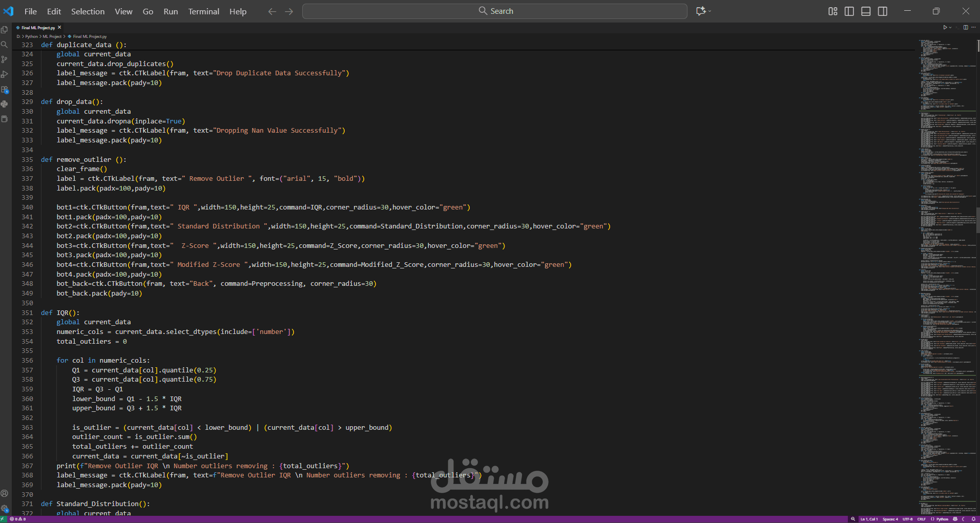Open the Terminal menu
This screenshot has height=523, width=980.
click(x=203, y=11)
